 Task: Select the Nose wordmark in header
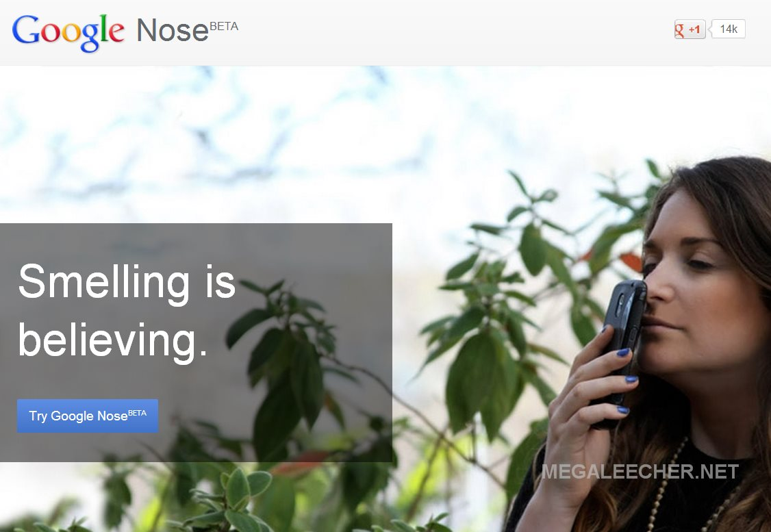tap(173, 31)
